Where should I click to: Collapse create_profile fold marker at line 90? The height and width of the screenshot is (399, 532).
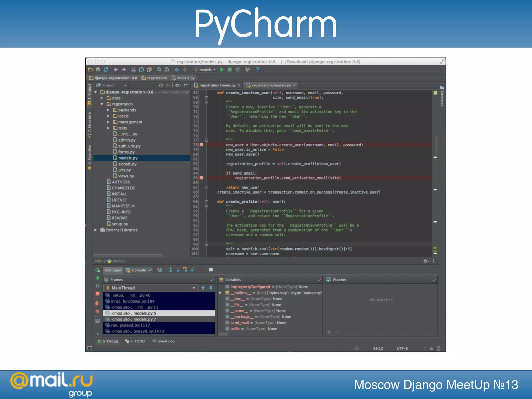coord(207,202)
